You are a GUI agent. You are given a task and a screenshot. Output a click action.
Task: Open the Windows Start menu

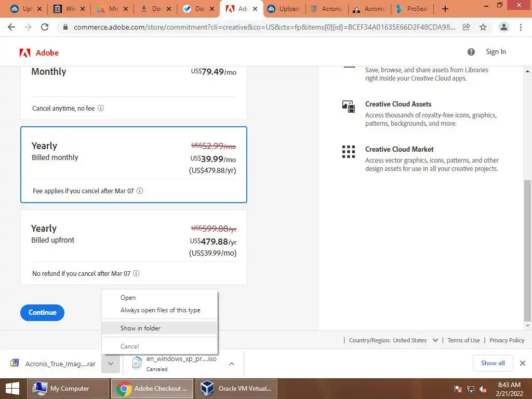(x=12, y=389)
